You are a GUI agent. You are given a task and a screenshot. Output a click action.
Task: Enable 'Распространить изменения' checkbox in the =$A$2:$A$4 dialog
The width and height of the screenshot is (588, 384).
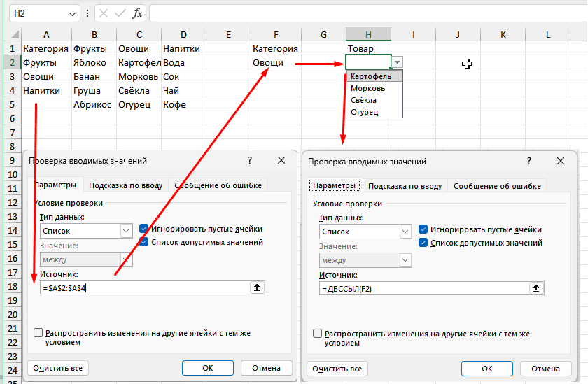tap(38, 333)
